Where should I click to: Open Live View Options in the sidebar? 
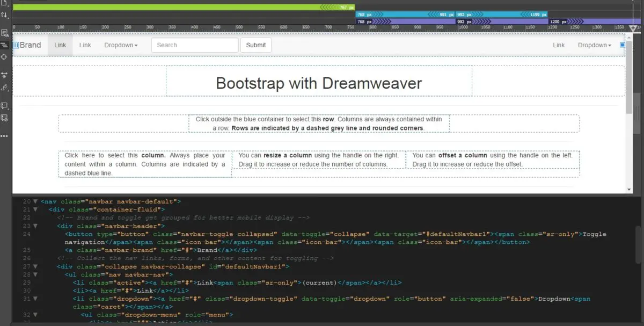point(4,33)
